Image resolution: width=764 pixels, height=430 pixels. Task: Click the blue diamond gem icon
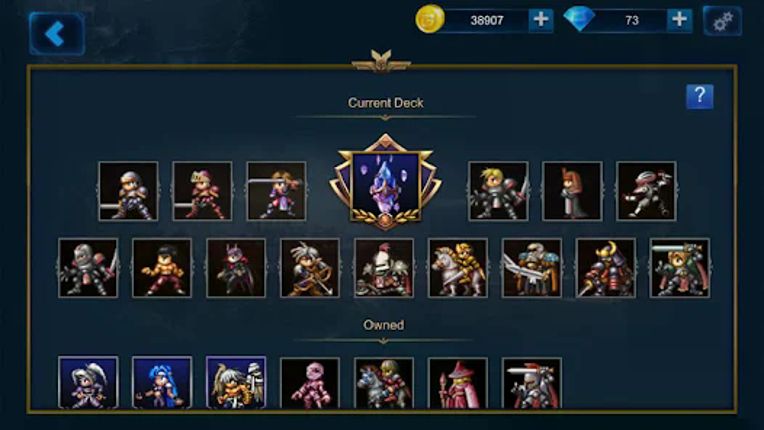[579, 19]
